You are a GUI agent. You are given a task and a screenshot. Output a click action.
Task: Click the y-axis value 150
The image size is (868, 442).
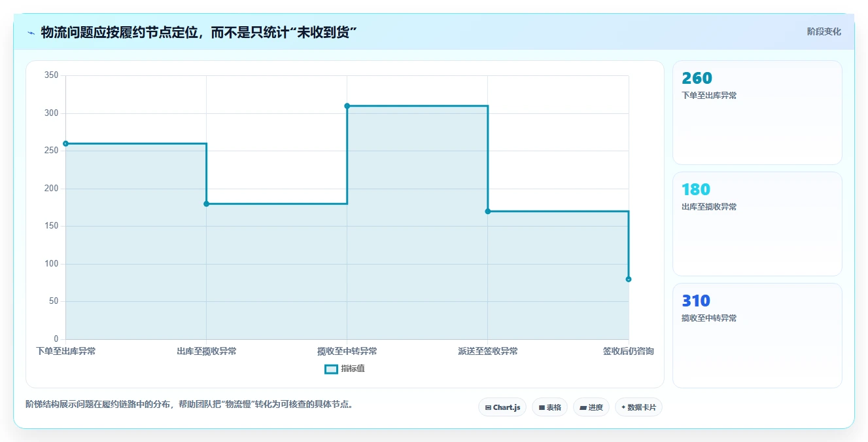click(52, 226)
